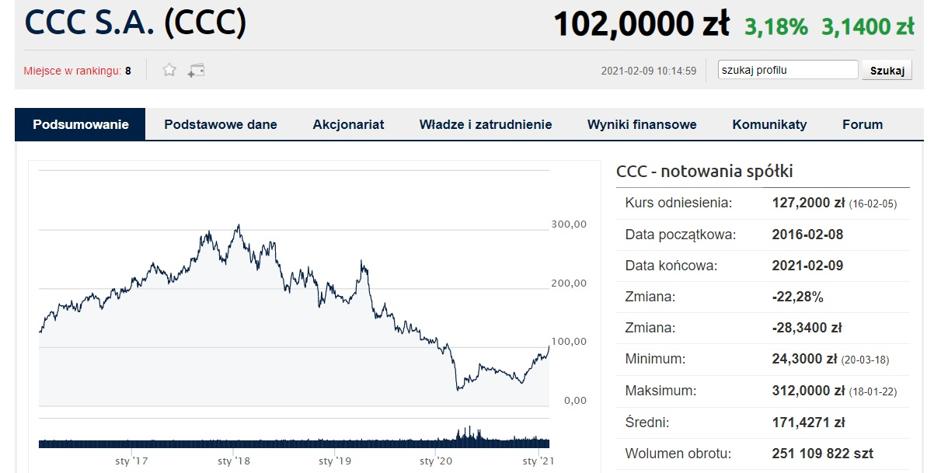Go to Władze i zatrudnienie tab

pyautogui.click(x=485, y=125)
